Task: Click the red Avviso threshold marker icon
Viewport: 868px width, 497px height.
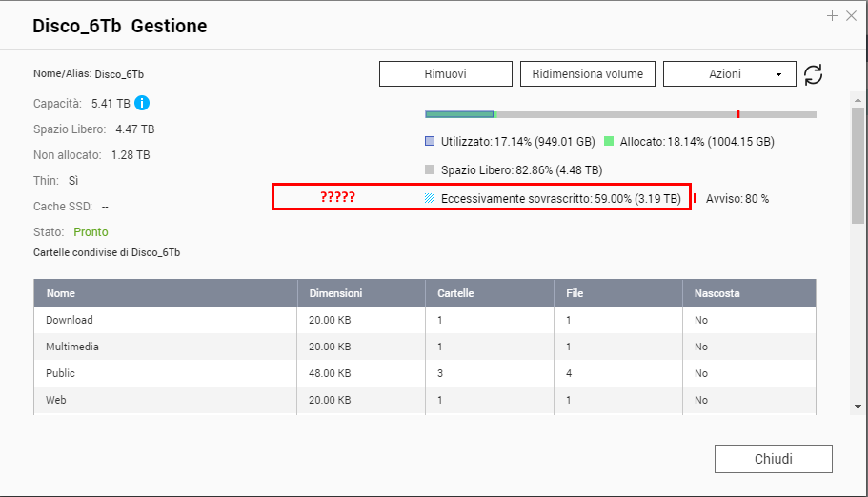Action: [695, 199]
